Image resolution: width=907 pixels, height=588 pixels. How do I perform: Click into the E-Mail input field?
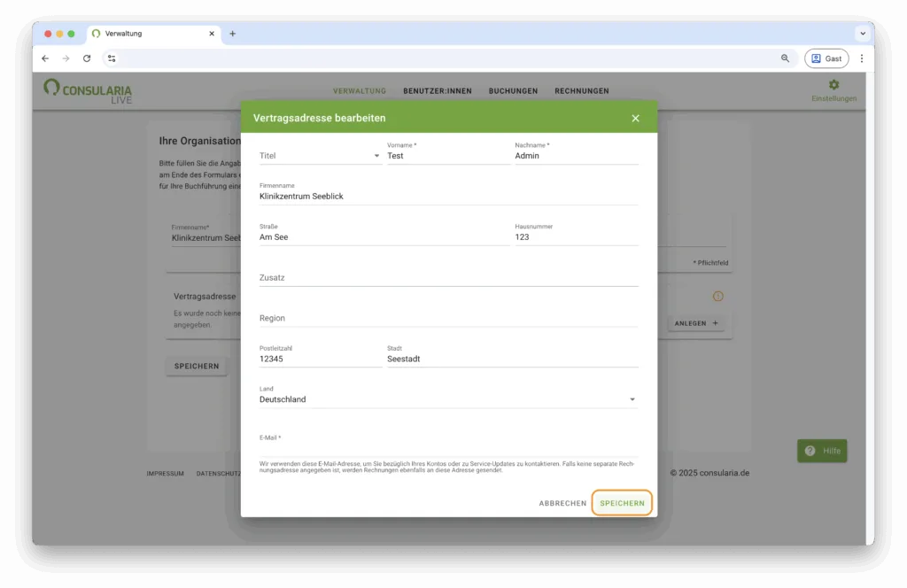(x=447, y=448)
